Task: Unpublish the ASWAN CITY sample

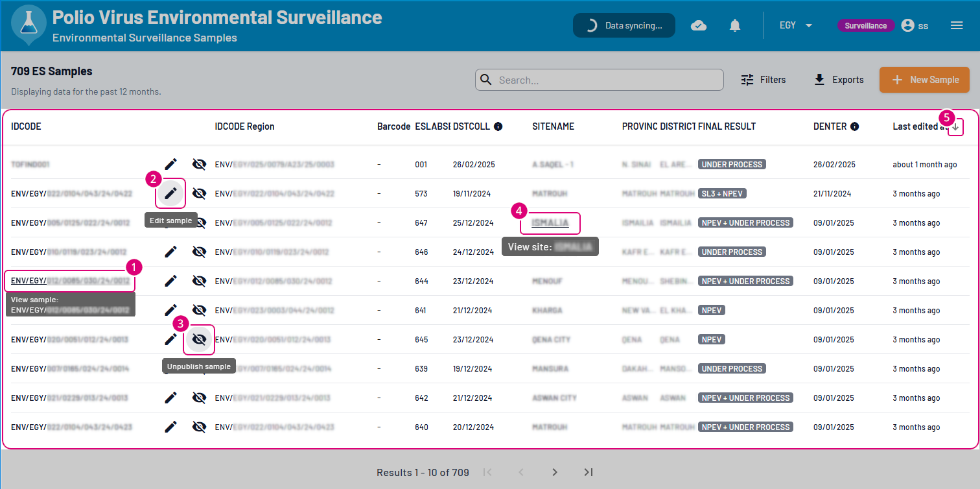Action: click(x=200, y=398)
